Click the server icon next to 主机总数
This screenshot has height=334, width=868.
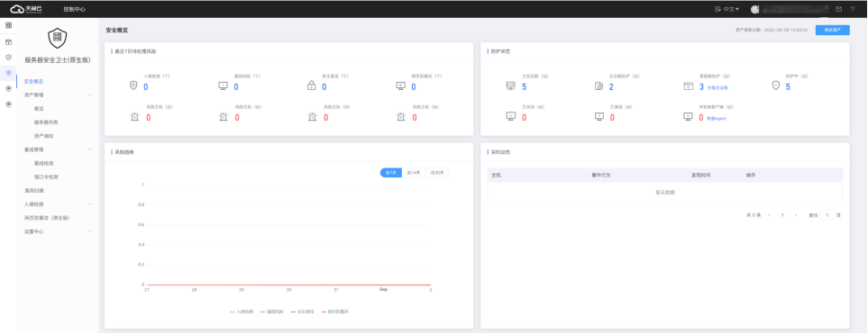pos(511,86)
